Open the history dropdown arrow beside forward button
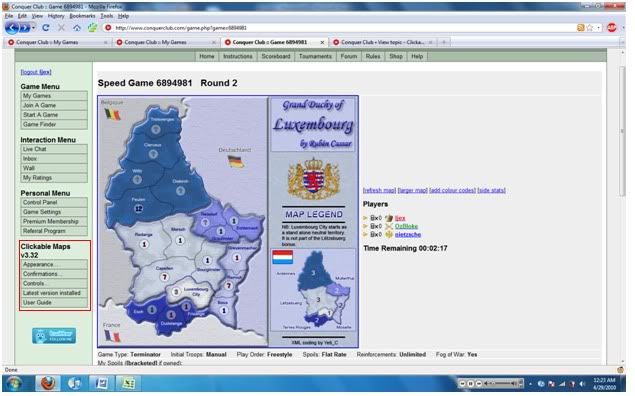Viewport: 635px width, 396px height. [x=33, y=28]
